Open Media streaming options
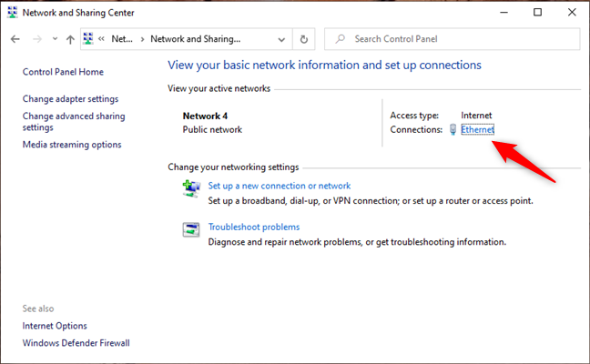 pyautogui.click(x=72, y=144)
